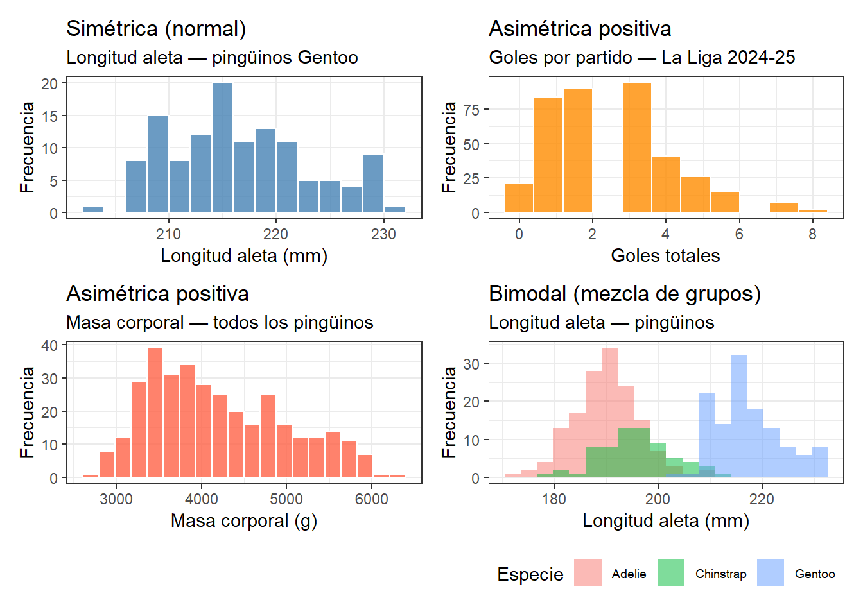
Task: Click the "Chinstrap" legend text label
Action: 720,574
